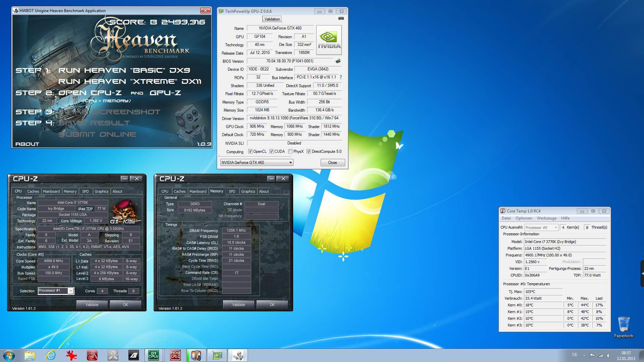
Task: Click the BIOS save chip icon in GPU-Z
Action: [338, 61]
